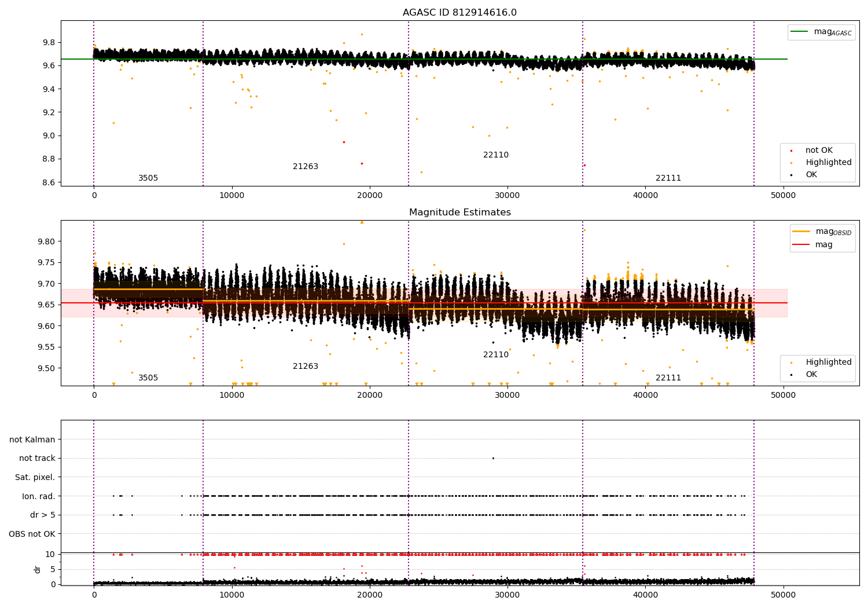Click 'Highlighted' legend entry in middle plot
Viewport: 868px width, 608px height.
click(828, 362)
